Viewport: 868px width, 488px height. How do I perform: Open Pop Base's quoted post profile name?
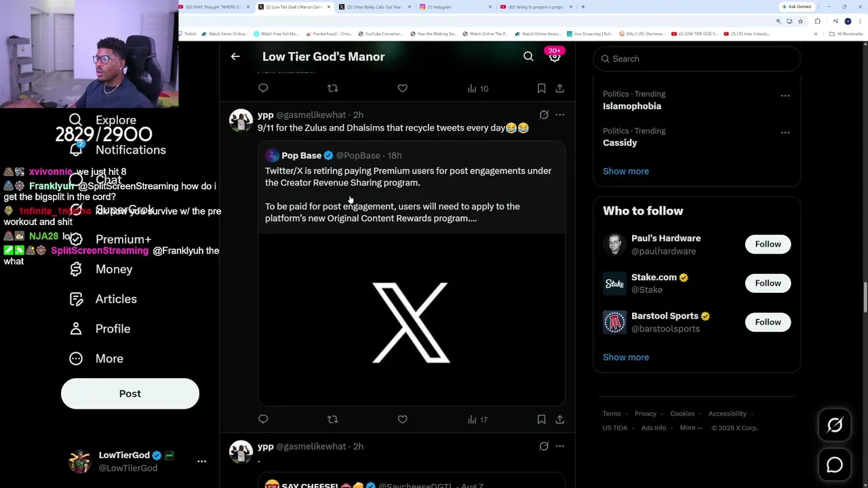pyautogui.click(x=301, y=156)
